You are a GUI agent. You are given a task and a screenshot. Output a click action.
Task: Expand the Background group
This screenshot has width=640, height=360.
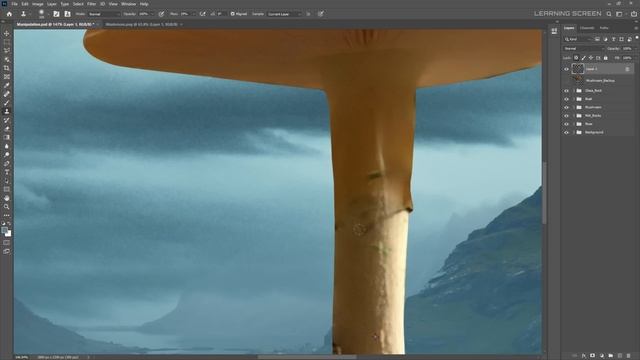[x=573, y=133]
